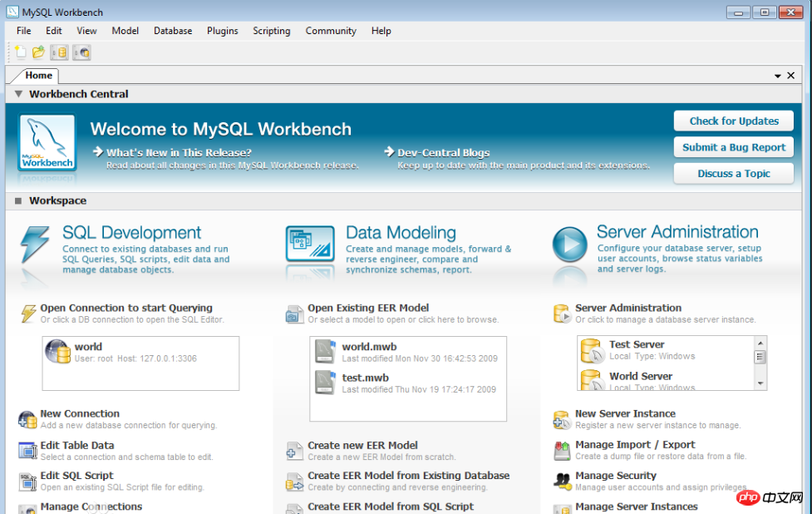
Task: Open the Scripting menu
Action: (x=271, y=31)
